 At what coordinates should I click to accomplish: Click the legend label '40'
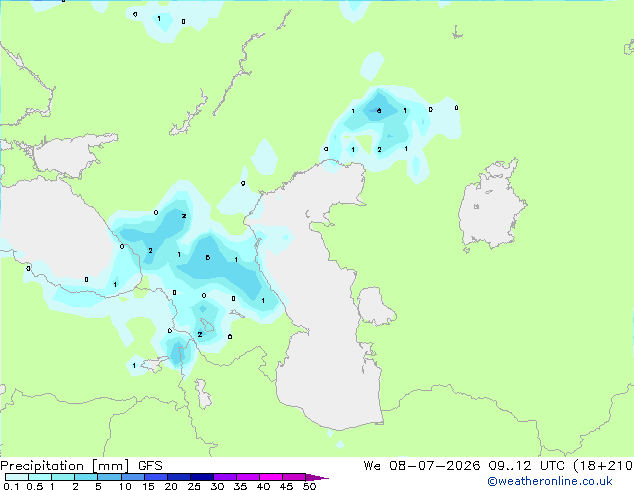coord(263,486)
